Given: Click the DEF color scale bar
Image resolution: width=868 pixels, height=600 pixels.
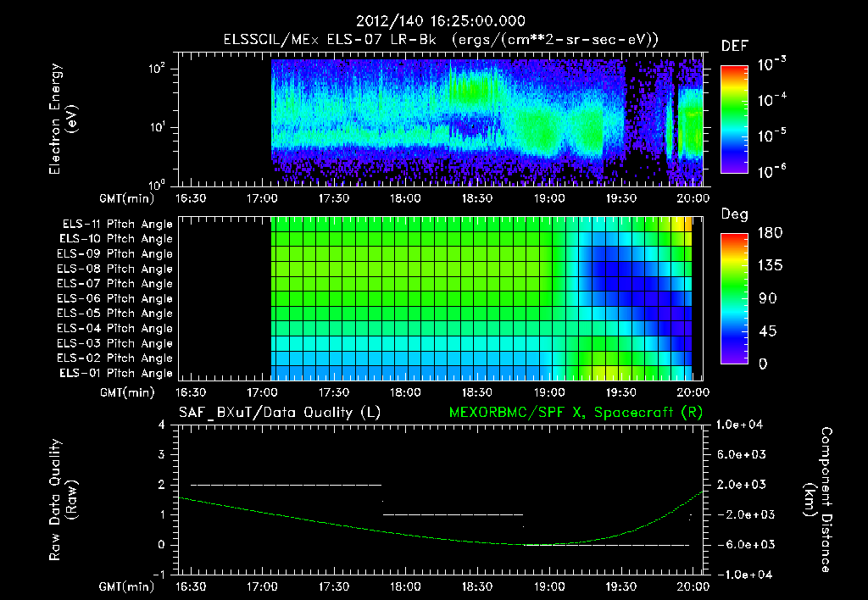Looking at the screenshot, I should click(x=734, y=119).
